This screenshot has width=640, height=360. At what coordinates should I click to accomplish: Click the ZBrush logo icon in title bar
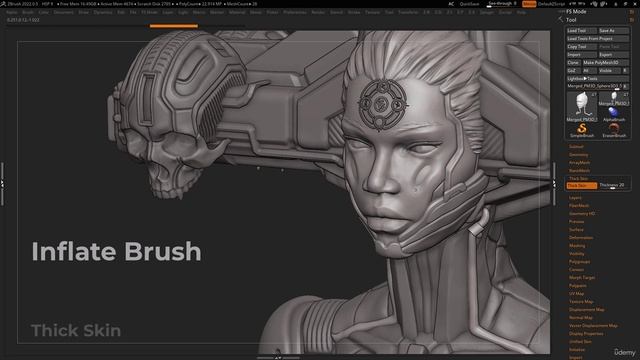(x=3, y=4)
